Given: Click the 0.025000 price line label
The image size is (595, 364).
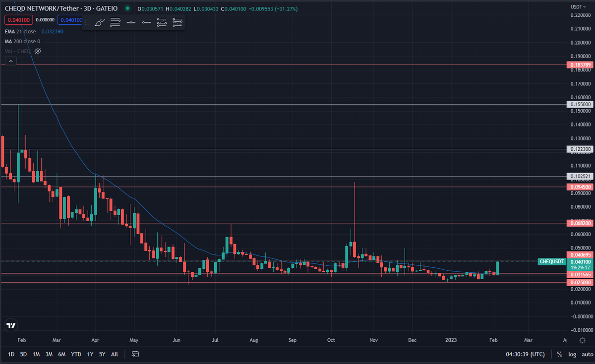Looking at the screenshot, I should 579,282.
